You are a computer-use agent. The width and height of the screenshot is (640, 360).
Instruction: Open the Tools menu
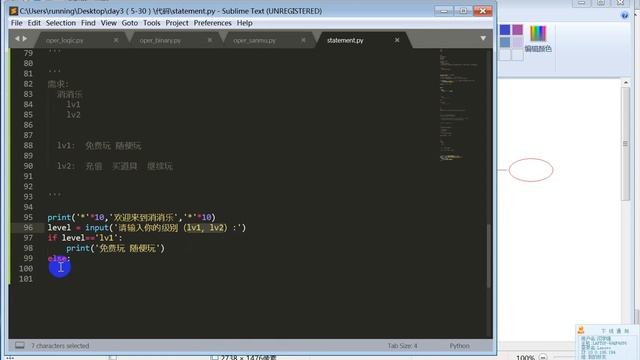151,23
